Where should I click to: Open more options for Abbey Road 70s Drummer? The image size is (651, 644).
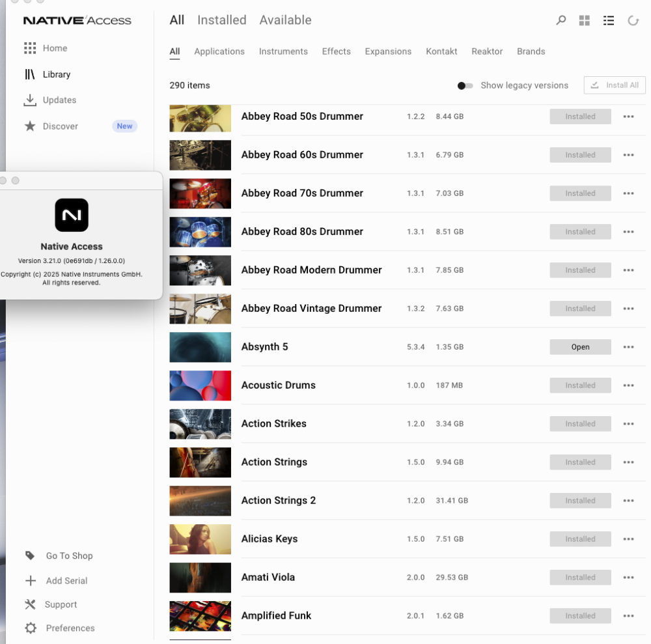[629, 193]
